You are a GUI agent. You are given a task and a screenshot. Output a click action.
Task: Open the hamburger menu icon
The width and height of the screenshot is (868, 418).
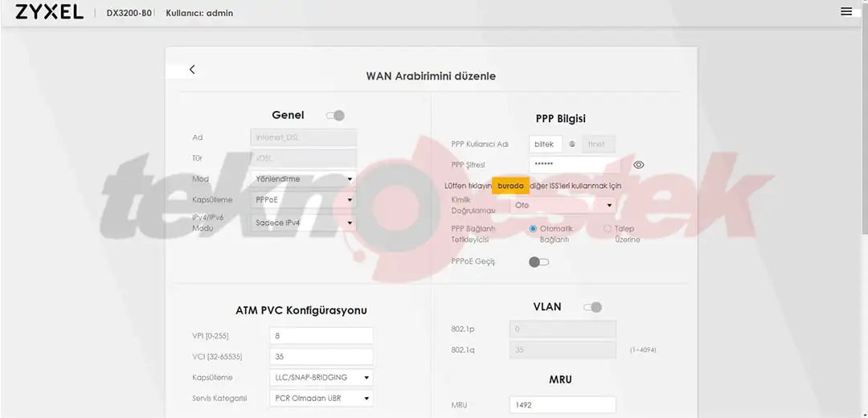[x=845, y=11]
